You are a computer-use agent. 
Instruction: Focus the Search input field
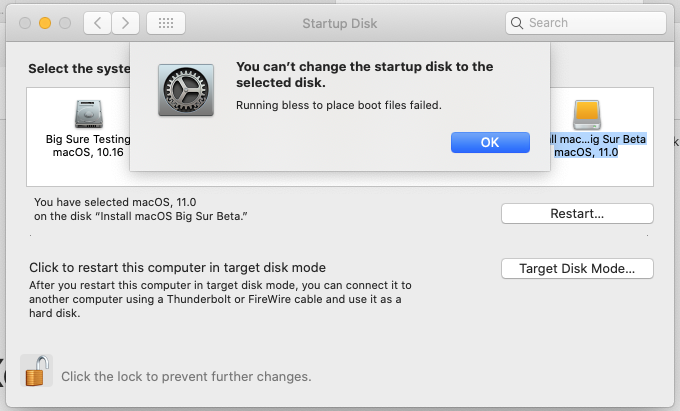(x=586, y=23)
